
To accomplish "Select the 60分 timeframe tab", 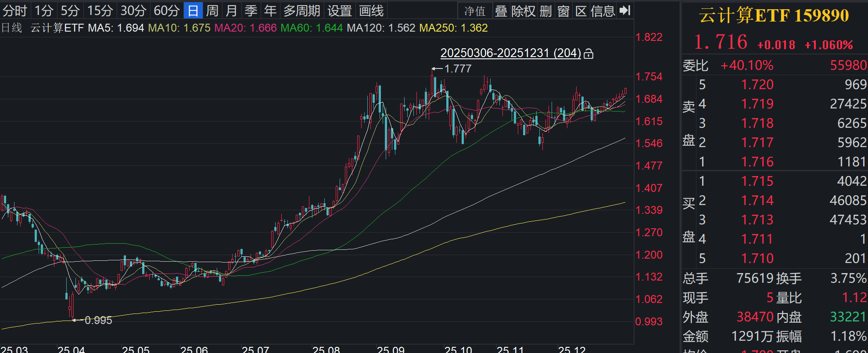I will coord(166,11).
